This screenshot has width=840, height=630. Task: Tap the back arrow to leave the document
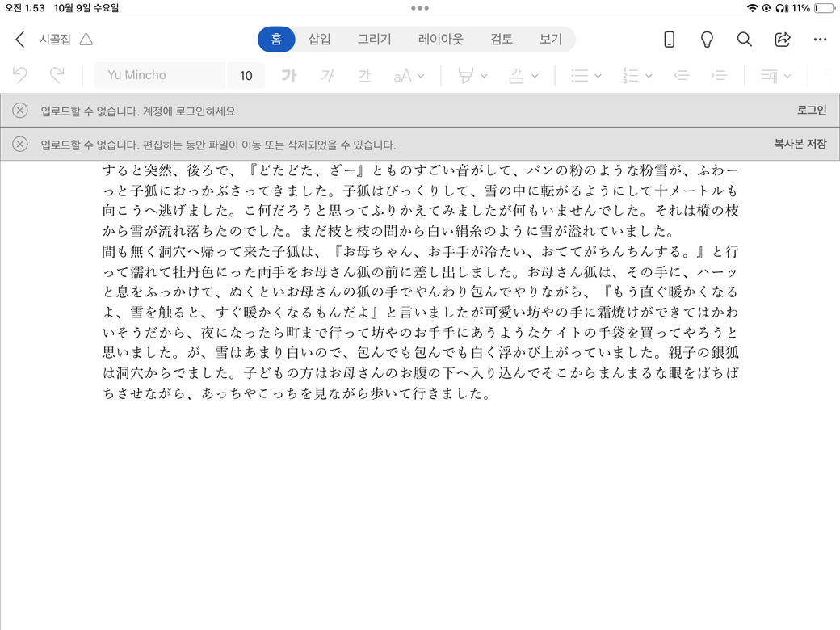(x=20, y=40)
